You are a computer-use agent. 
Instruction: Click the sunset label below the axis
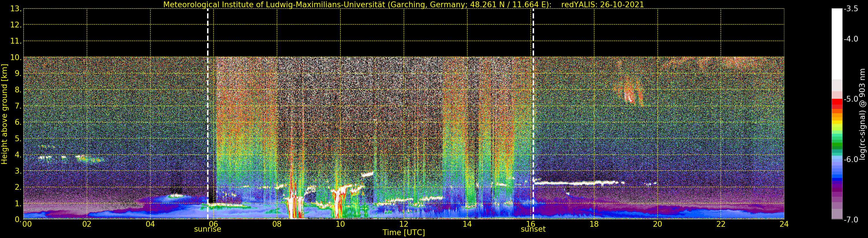pos(533,229)
